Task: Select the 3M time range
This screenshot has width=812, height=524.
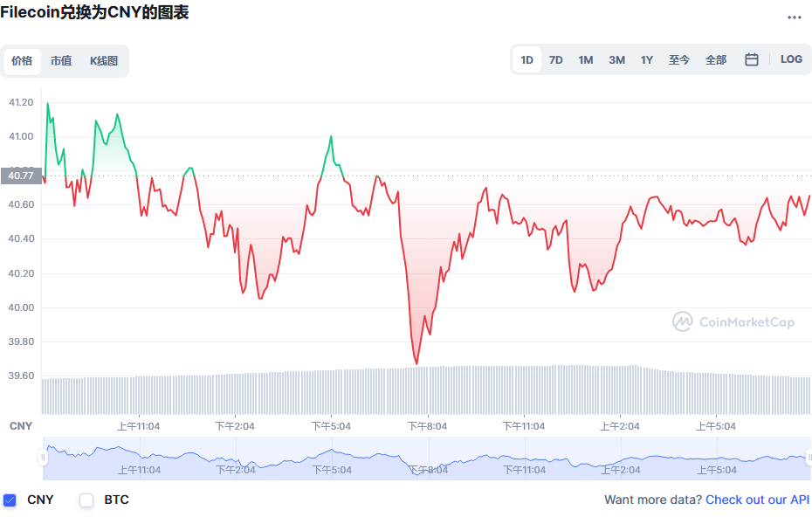Action: coord(616,60)
